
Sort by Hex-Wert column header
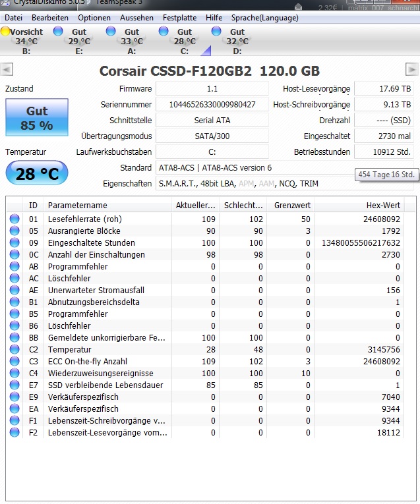(x=359, y=205)
